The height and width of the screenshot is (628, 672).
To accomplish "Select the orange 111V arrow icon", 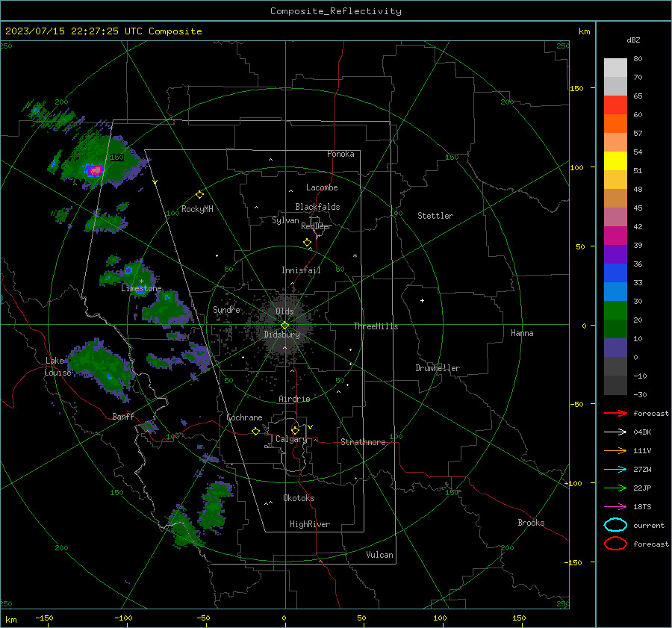I will (615, 450).
